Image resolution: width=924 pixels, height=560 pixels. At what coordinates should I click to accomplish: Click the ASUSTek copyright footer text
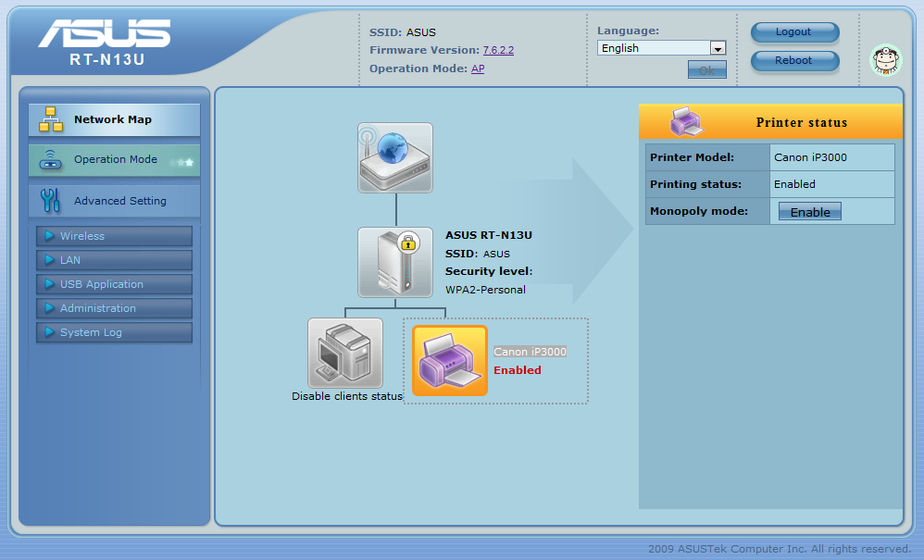(x=780, y=549)
